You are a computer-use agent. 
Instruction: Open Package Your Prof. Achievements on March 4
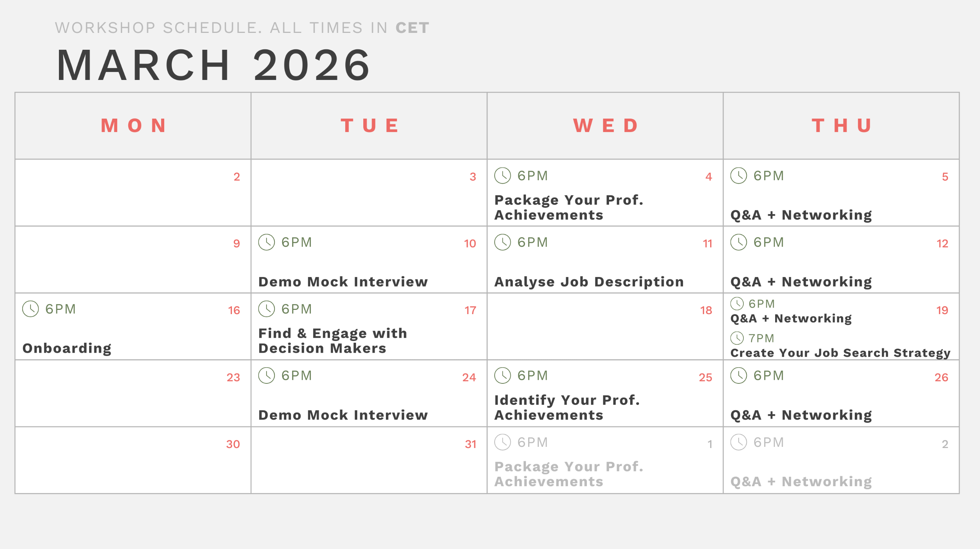(569, 207)
